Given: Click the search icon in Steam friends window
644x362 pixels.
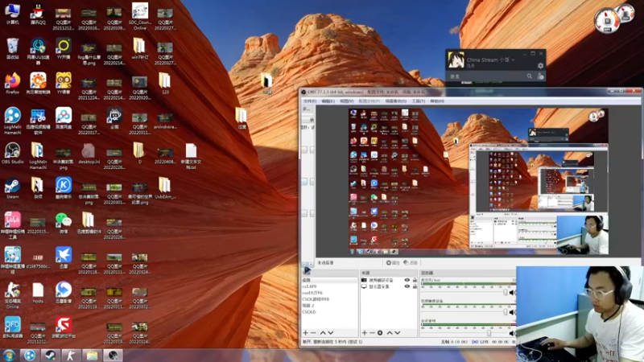Looking at the screenshot, I should 530,76.
